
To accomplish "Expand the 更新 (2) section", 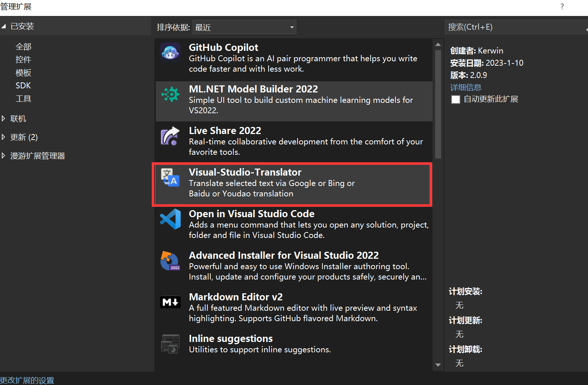I will [4, 137].
